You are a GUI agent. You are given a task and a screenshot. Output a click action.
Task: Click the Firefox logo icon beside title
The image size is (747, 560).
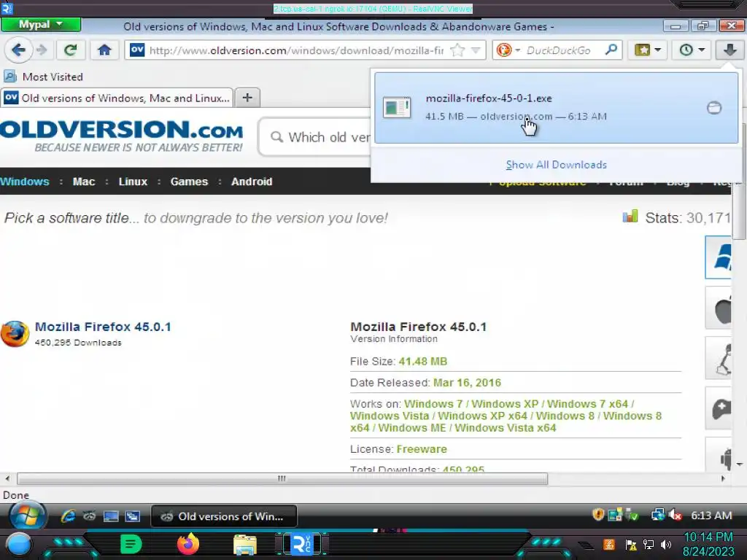point(15,333)
